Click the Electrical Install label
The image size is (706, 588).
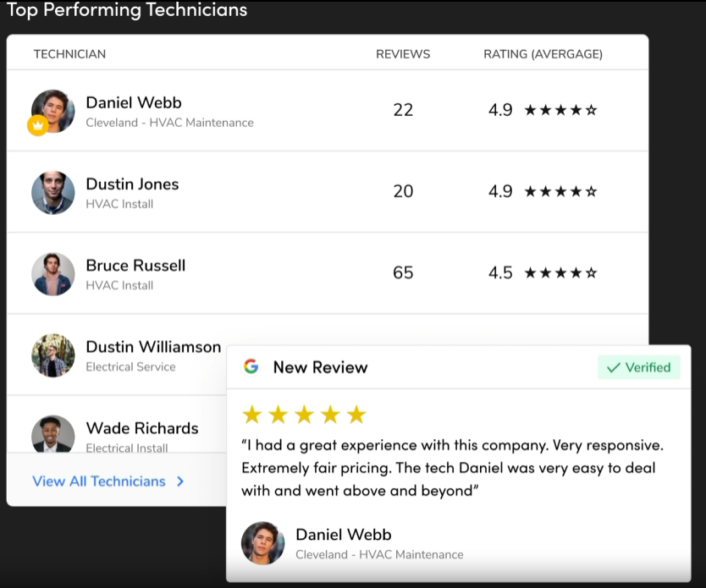tap(127, 448)
